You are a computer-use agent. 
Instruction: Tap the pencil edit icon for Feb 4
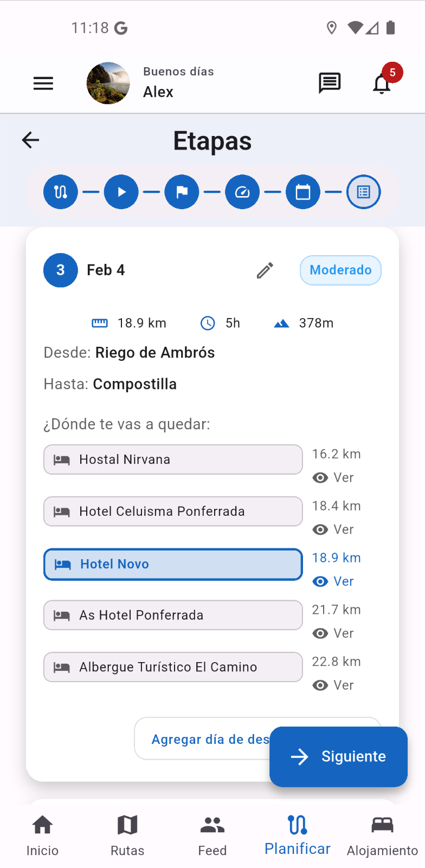265,270
